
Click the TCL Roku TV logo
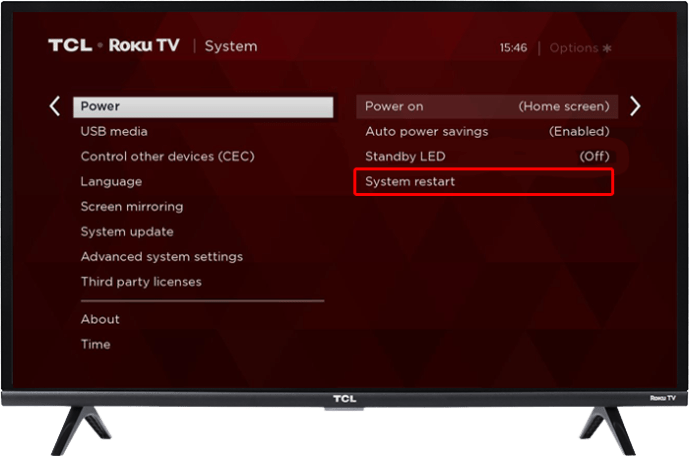coord(114,45)
